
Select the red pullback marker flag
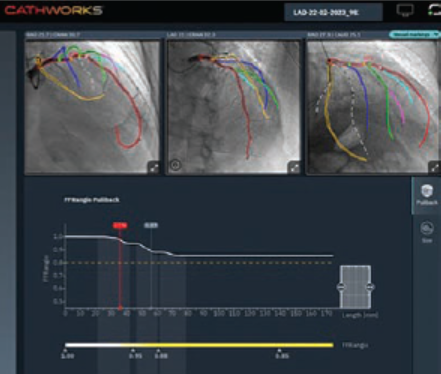click(x=120, y=226)
